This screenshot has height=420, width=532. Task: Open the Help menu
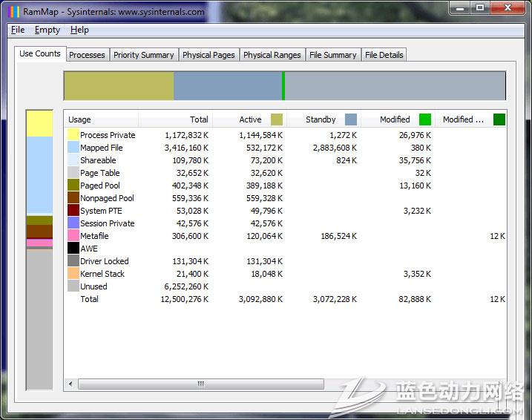coord(79,30)
